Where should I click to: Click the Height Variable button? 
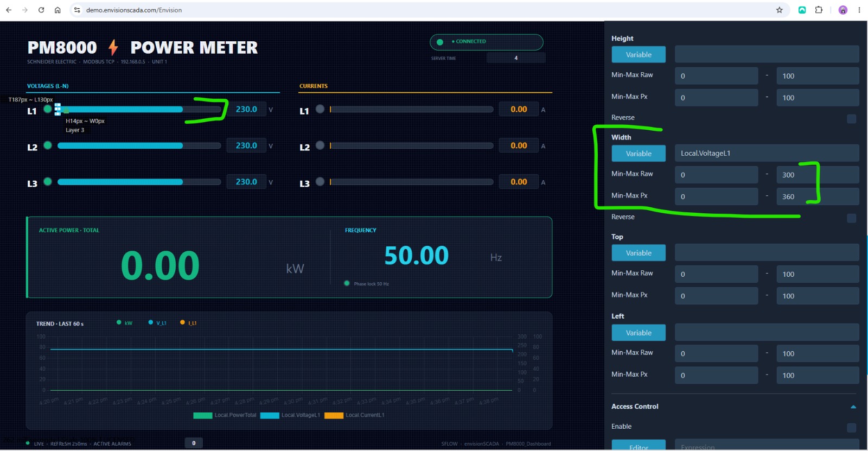(x=639, y=54)
